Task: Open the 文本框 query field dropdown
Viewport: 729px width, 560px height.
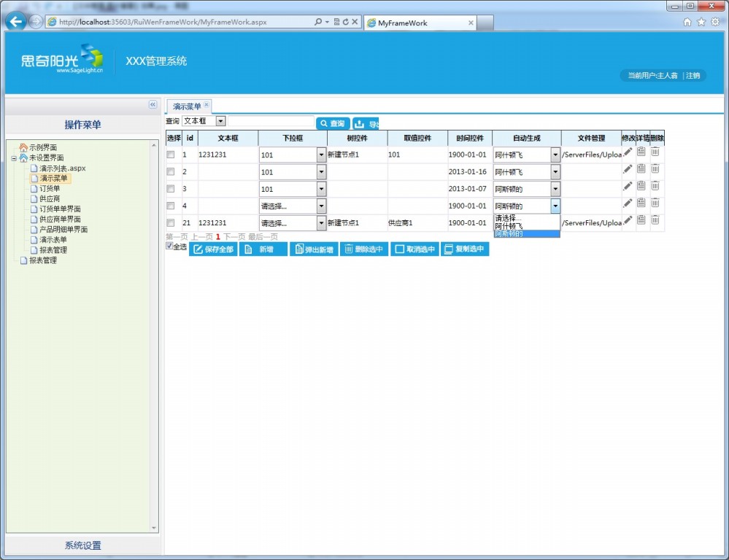Action: coord(220,121)
